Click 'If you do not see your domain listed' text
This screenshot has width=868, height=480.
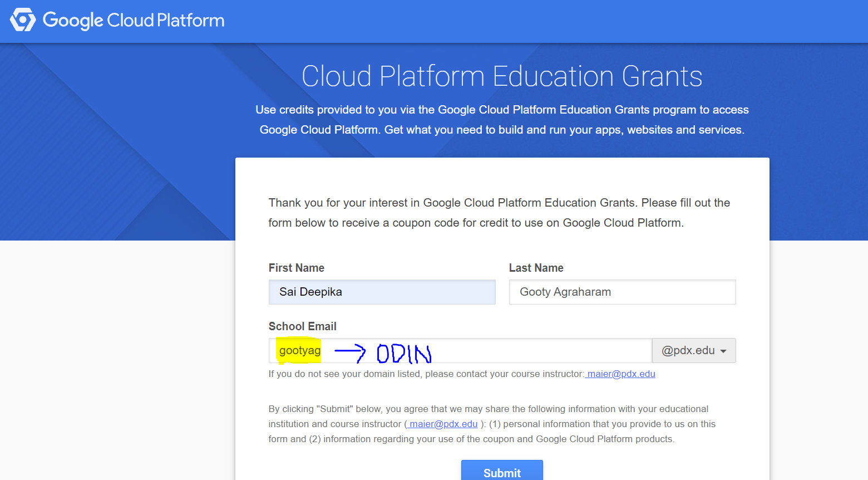coord(426,374)
